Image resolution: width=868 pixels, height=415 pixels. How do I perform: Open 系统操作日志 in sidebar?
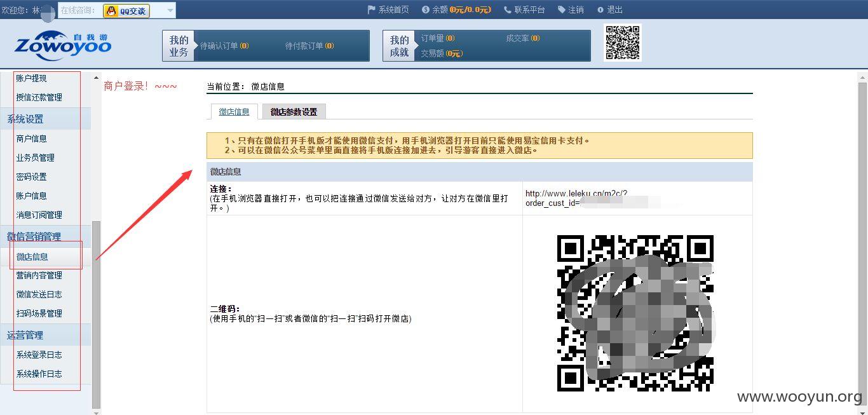pyautogui.click(x=39, y=374)
